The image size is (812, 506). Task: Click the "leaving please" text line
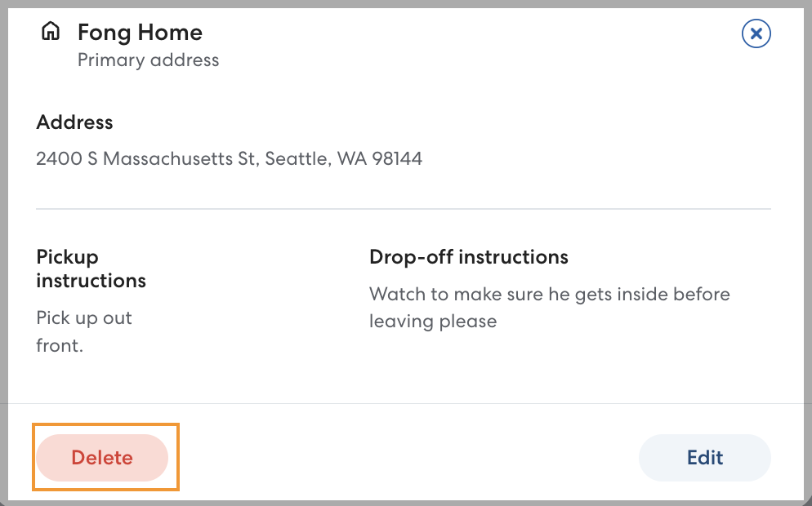pos(432,321)
